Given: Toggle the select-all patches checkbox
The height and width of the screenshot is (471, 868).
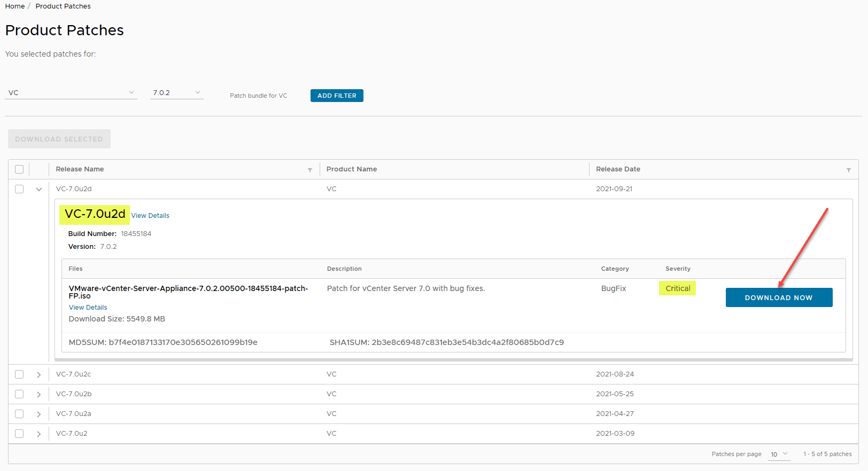Looking at the screenshot, I should click(19, 169).
